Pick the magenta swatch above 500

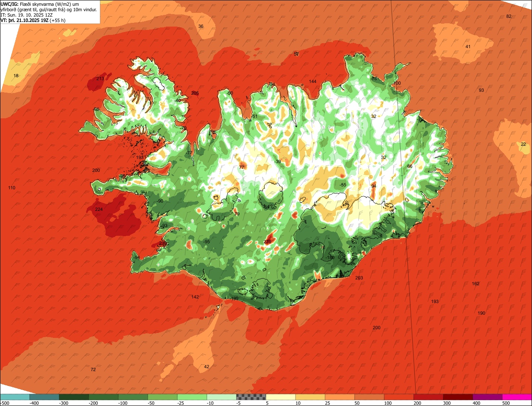tap(517, 397)
